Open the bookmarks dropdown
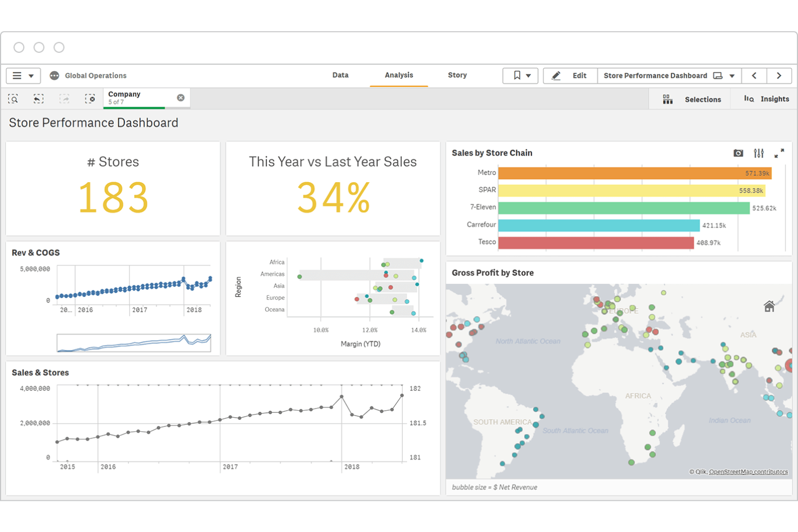Image resolution: width=798 pixels, height=532 pixels. coord(520,75)
